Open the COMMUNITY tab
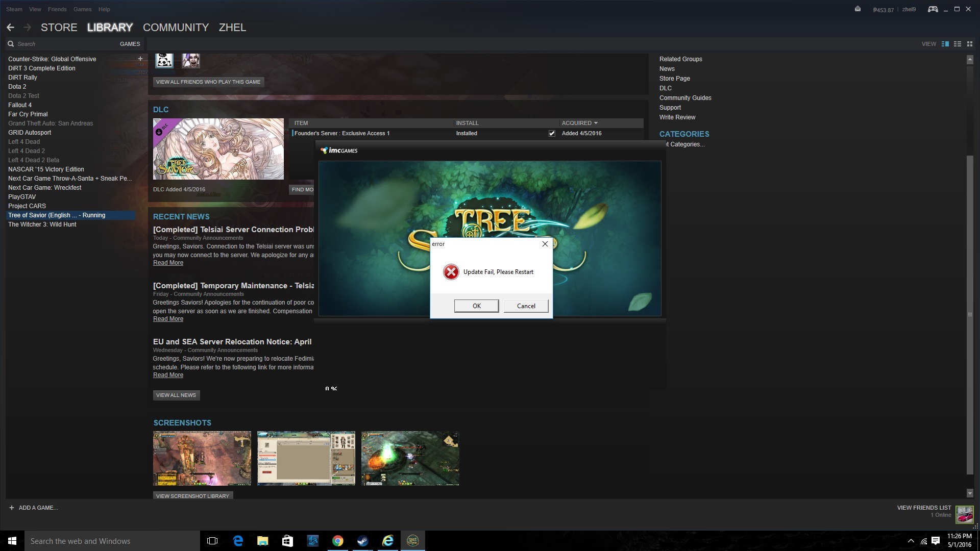Image resolution: width=980 pixels, height=551 pixels. click(x=176, y=28)
